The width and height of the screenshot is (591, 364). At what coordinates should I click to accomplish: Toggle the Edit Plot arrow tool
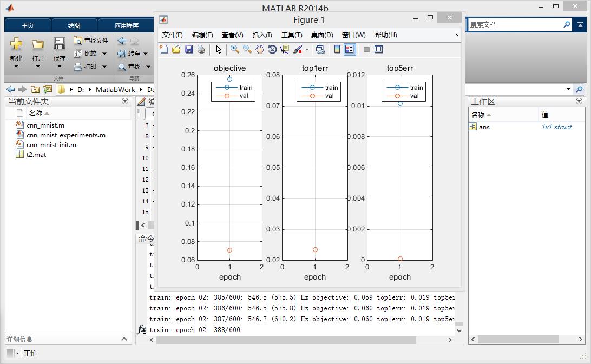click(x=219, y=49)
